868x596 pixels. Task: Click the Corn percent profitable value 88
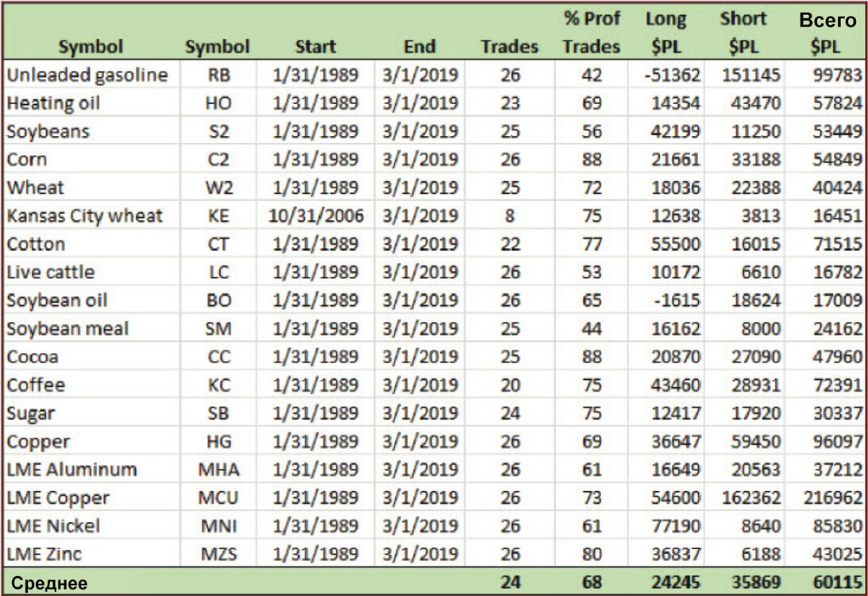click(592, 159)
